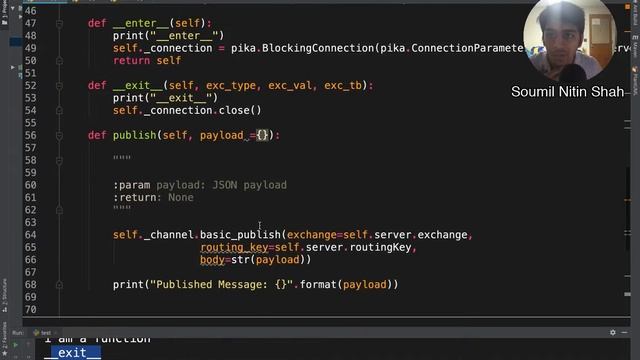Click 'BlockingConnection' on line 49

tap(318, 48)
